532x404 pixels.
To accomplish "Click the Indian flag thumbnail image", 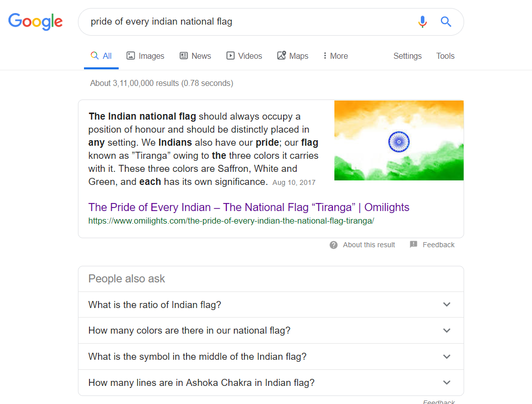I will pos(399,140).
